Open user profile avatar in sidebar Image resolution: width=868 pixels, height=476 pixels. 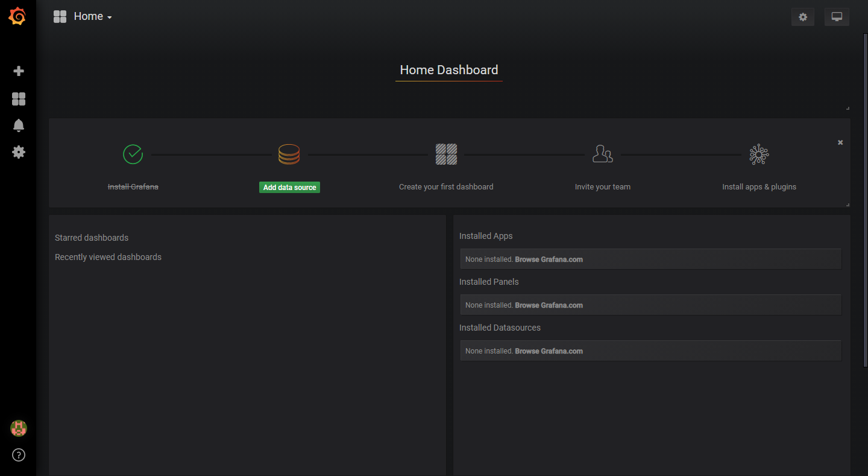[19, 428]
